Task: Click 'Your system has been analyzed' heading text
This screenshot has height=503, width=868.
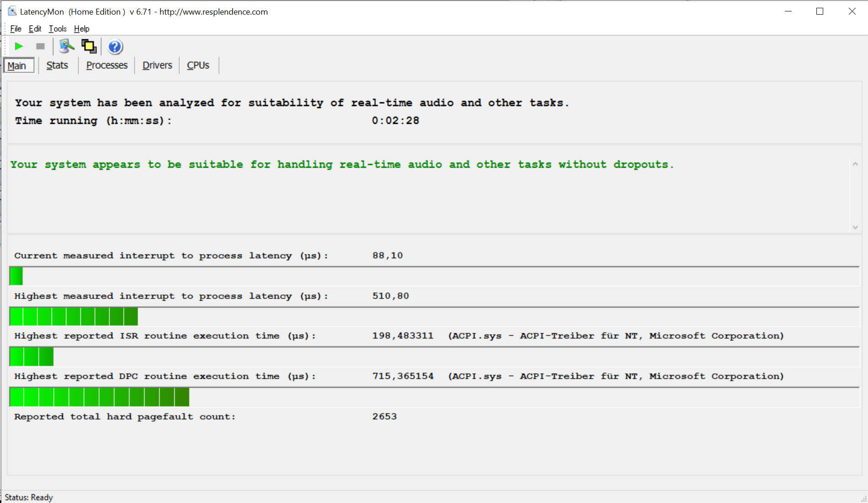Action: click(292, 103)
